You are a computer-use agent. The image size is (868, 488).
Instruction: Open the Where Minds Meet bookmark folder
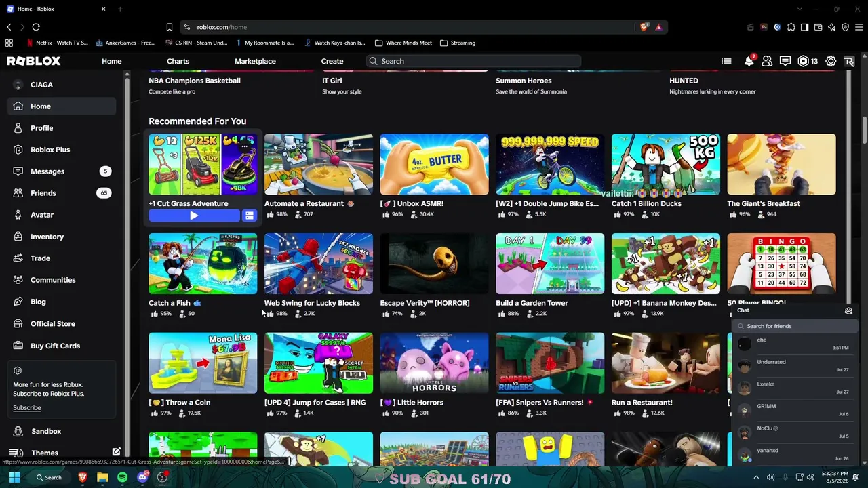tap(403, 43)
